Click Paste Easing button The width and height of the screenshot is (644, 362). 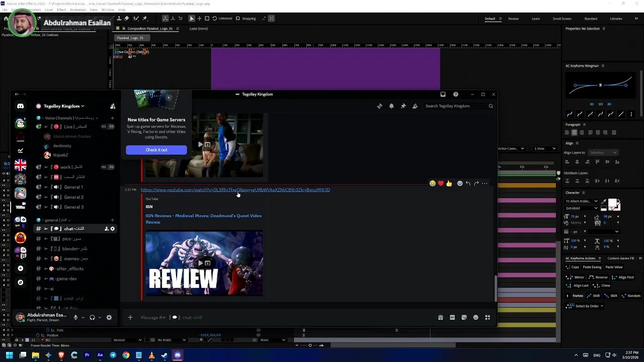pos(592,267)
